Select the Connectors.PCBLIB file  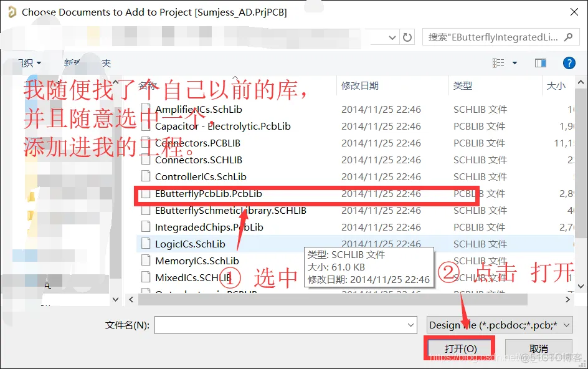(x=197, y=143)
